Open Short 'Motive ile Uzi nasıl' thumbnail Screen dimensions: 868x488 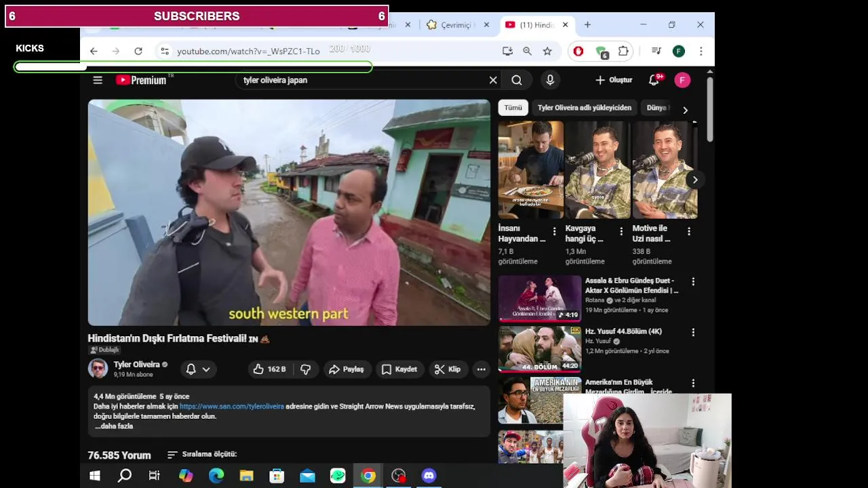(665, 169)
